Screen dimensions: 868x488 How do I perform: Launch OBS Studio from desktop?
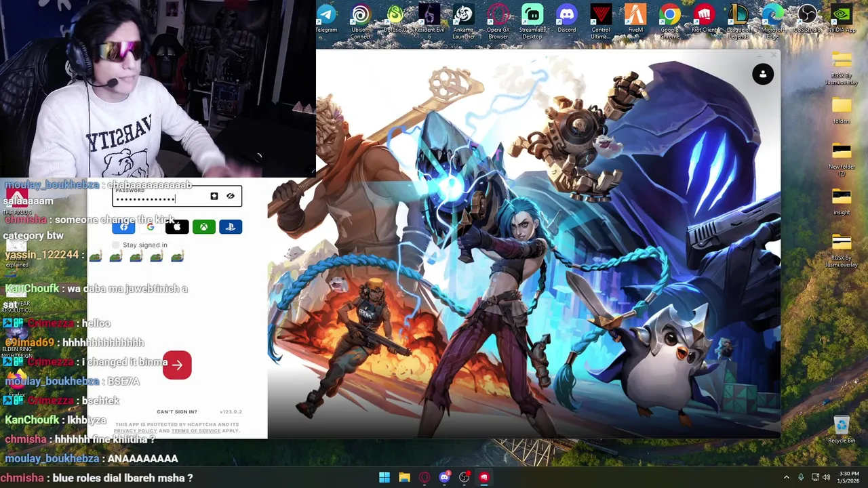tap(807, 19)
